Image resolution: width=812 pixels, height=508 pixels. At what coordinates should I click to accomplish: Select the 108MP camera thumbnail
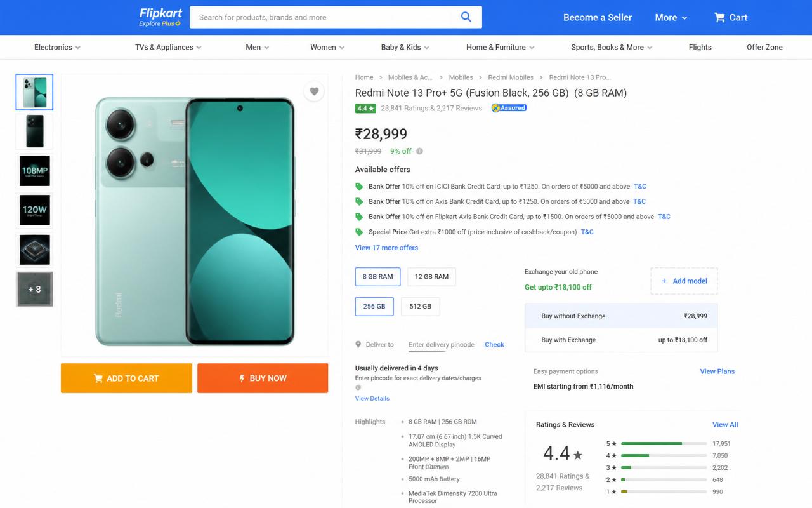pyautogui.click(x=34, y=171)
